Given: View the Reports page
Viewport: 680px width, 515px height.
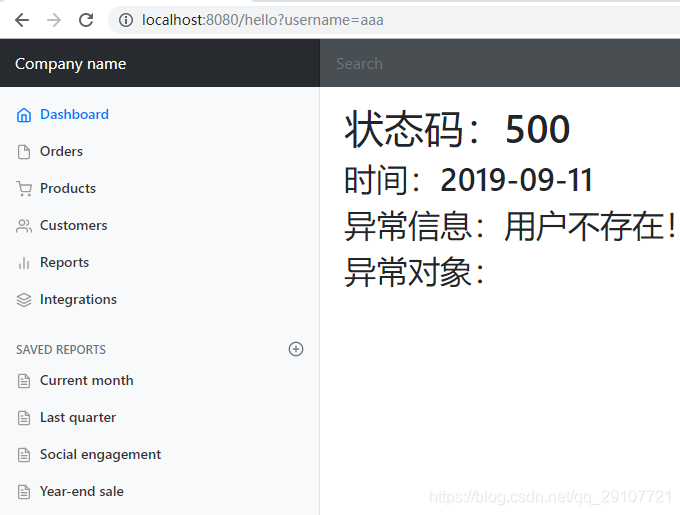Looking at the screenshot, I should coord(64,262).
